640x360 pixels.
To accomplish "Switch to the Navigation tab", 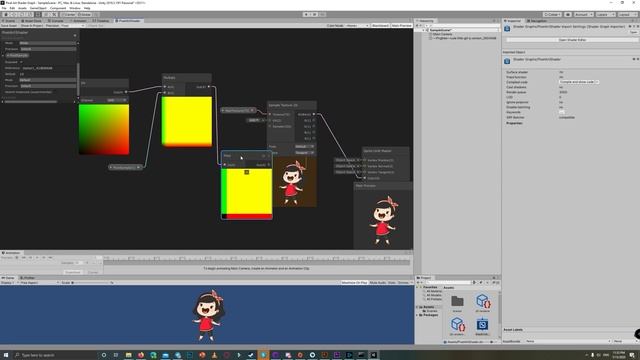I will coord(538,21).
